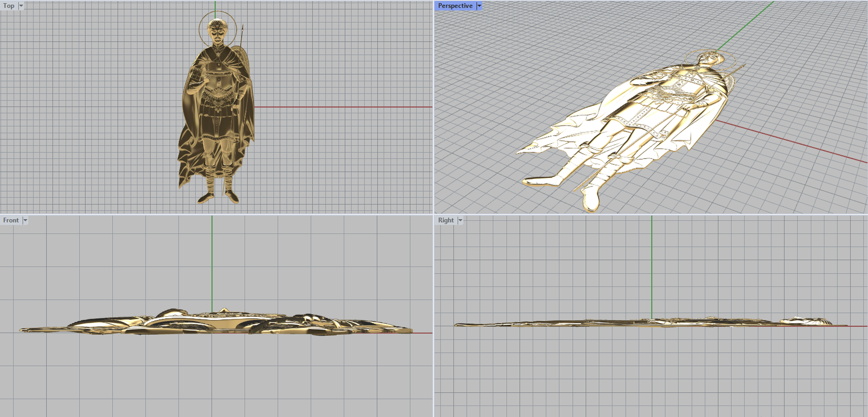
Task: Select the Front viewport title label
Action: point(10,220)
